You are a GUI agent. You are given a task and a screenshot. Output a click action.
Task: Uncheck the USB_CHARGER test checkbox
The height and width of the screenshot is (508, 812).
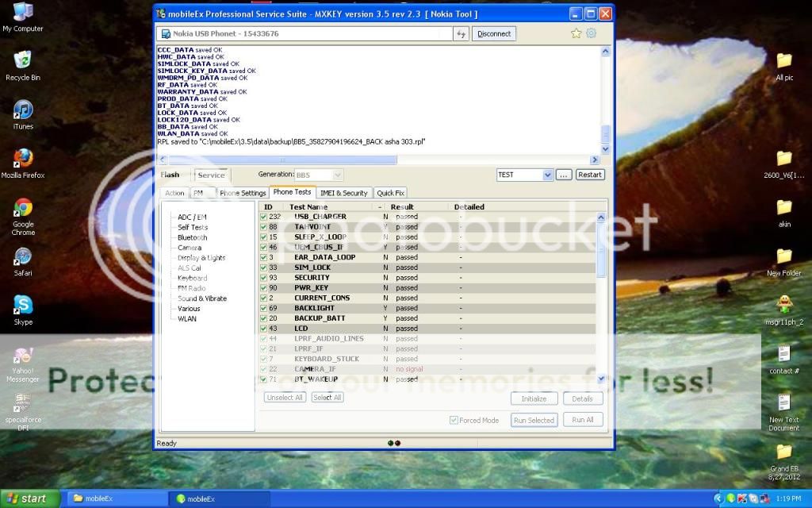264,217
